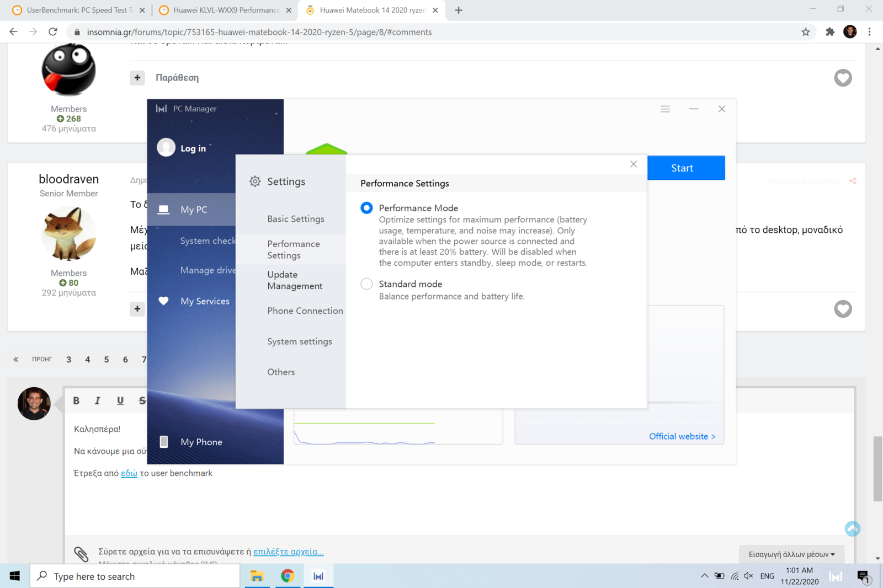Open Phone Connection section
The image size is (883, 588).
[305, 311]
